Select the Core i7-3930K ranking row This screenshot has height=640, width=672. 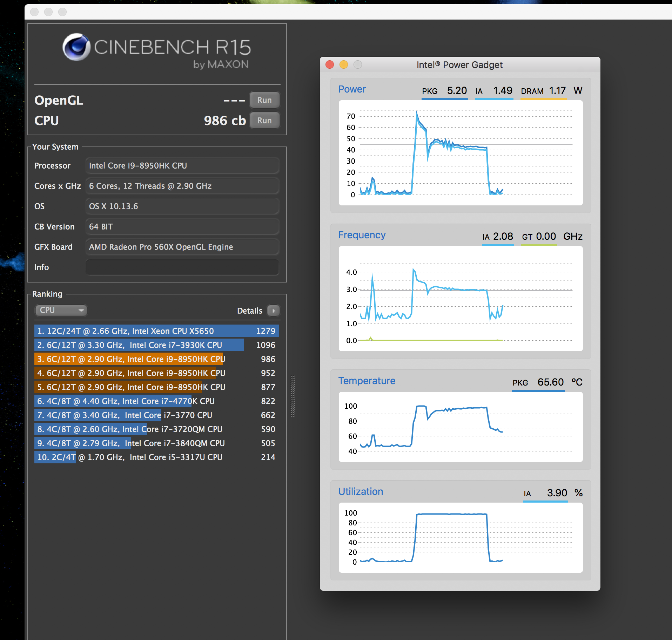(157, 345)
